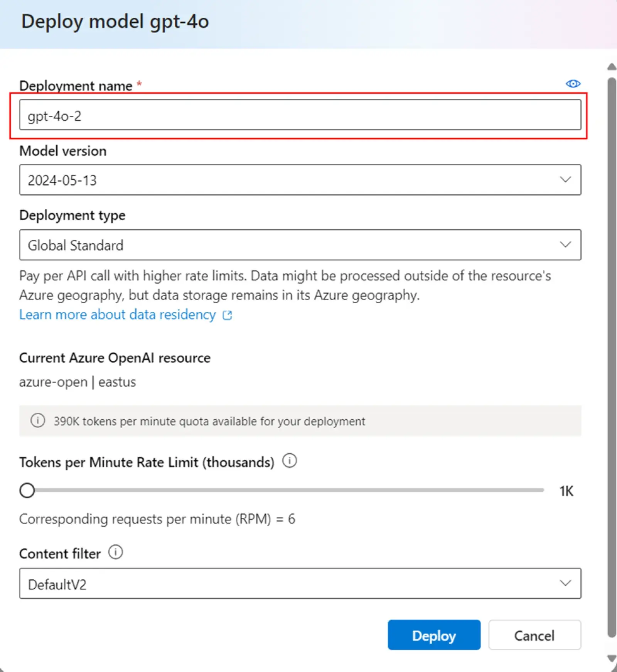Click the 'Current Azure OpenAI resource' heading
This screenshot has width=617, height=672.
[x=115, y=358]
